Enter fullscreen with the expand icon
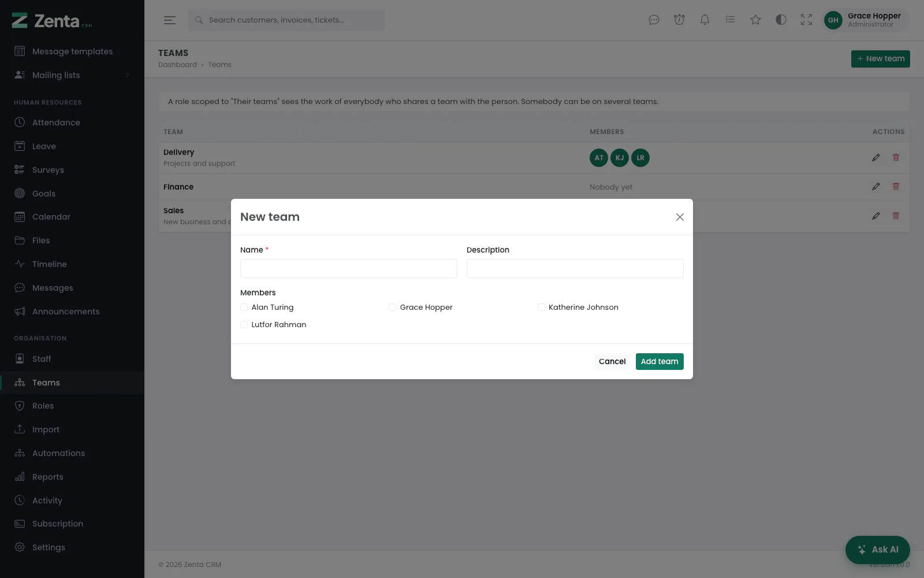Image resolution: width=924 pixels, height=578 pixels. (x=806, y=20)
